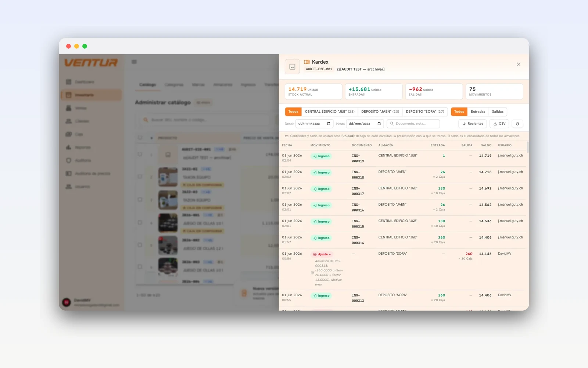Click the Ajuste − badge at 00:56
The image size is (588, 368).
point(322,254)
